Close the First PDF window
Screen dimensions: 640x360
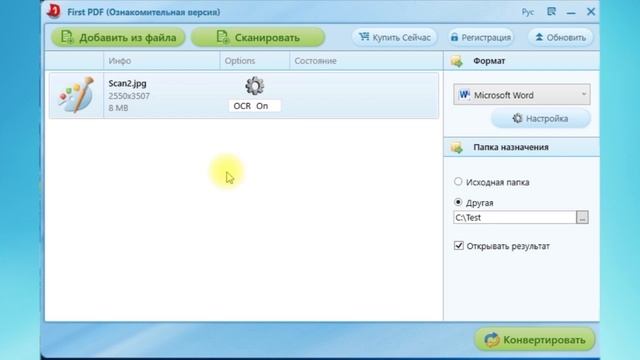pyautogui.click(x=591, y=12)
